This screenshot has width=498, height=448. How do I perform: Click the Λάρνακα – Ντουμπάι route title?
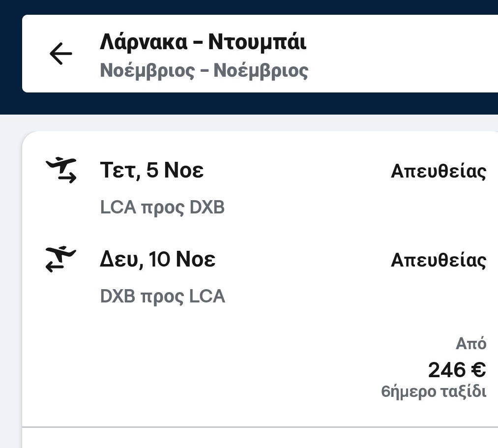(x=203, y=42)
